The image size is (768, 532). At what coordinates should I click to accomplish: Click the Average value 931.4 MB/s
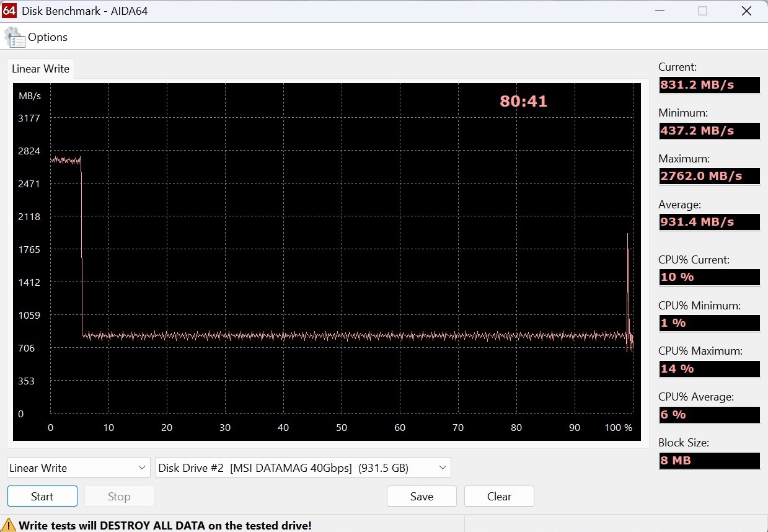[709, 222]
